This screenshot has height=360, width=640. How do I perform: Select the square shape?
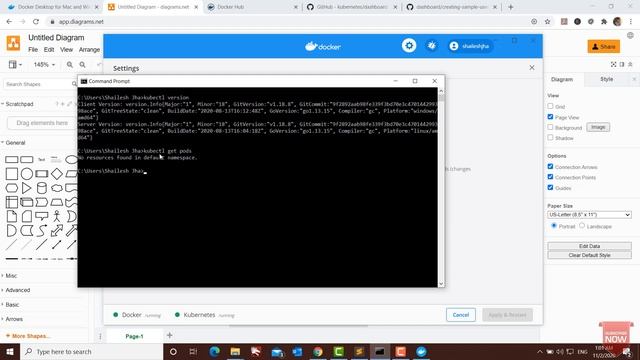[11, 174]
